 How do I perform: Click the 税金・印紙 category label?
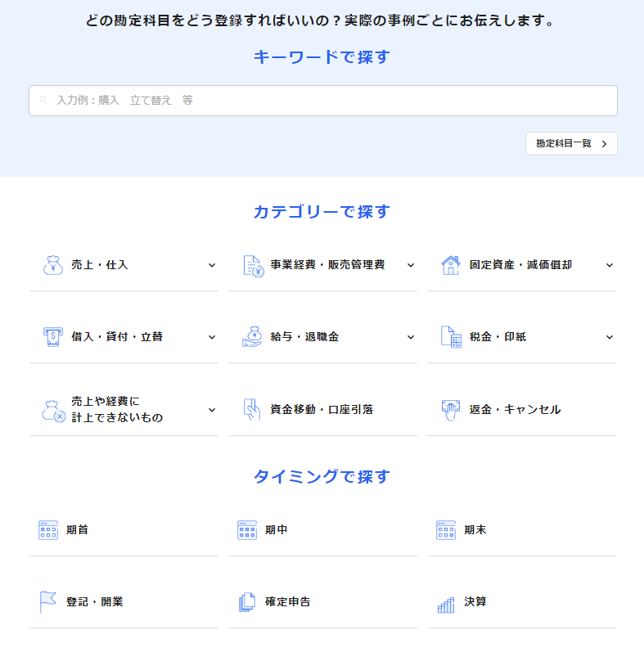(498, 337)
